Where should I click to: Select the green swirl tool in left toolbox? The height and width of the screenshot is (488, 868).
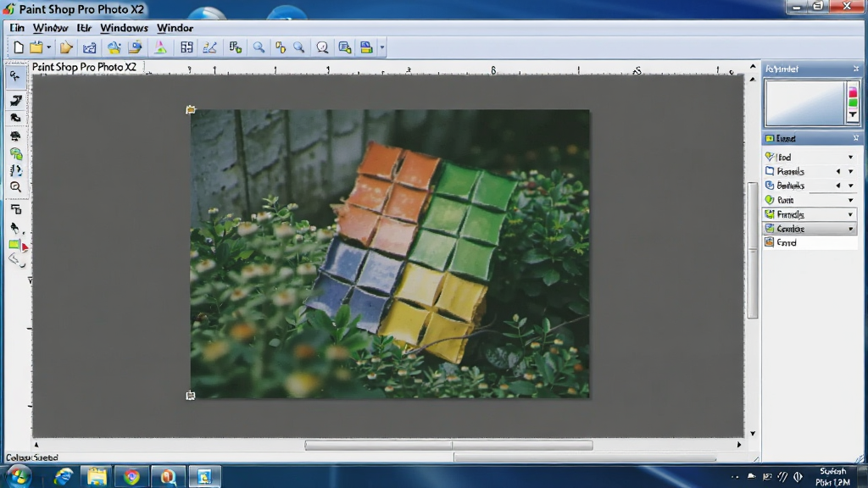15,153
